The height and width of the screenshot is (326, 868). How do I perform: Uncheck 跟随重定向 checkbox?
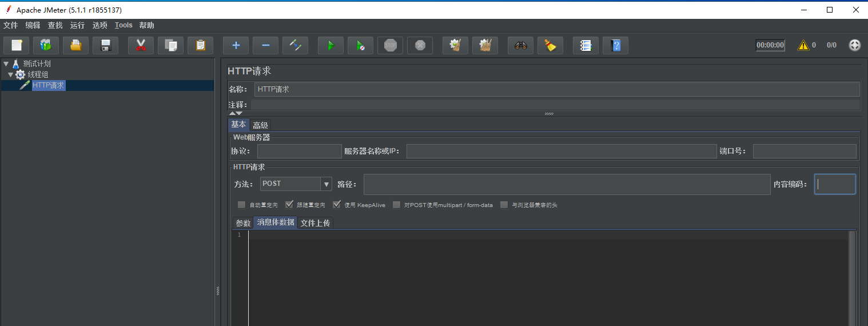pyautogui.click(x=289, y=205)
